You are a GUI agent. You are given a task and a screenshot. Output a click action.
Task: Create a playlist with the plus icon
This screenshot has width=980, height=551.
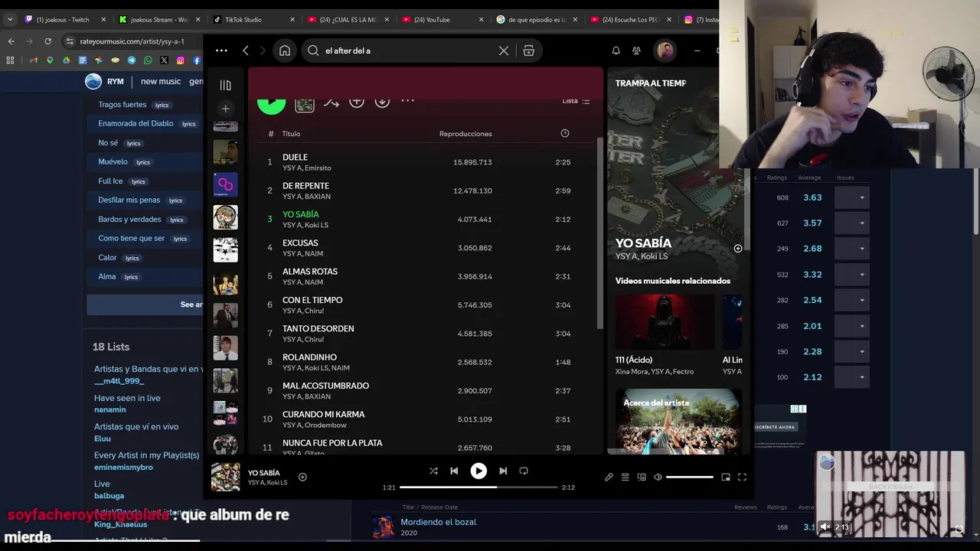tap(225, 109)
